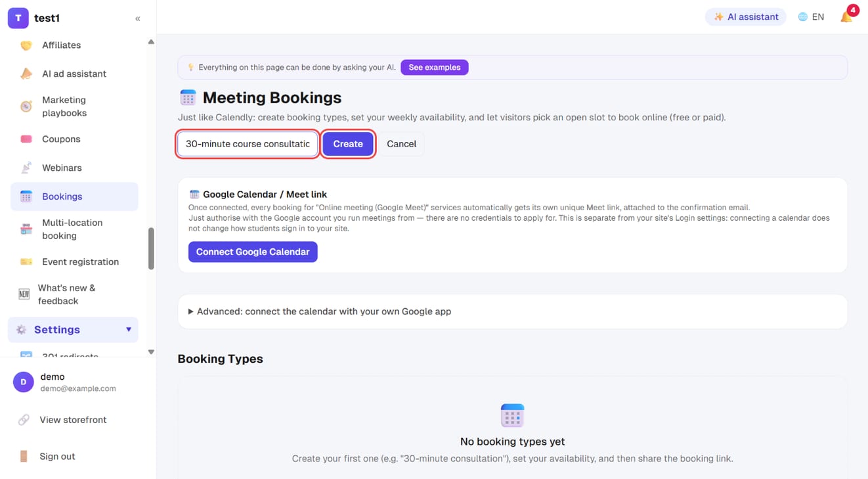The width and height of the screenshot is (868, 479).
Task: Collapse the sidebar with double chevron
Action: [x=138, y=18]
